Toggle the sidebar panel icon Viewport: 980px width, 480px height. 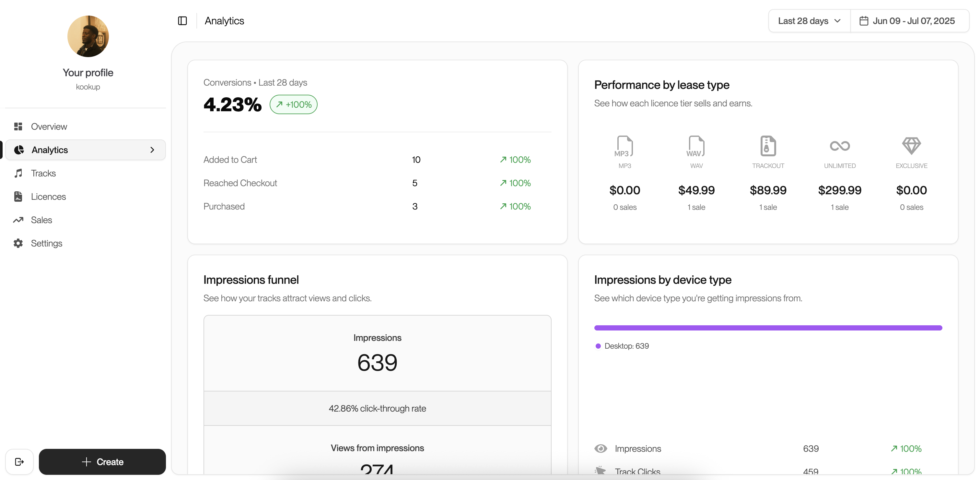pyautogui.click(x=182, y=20)
